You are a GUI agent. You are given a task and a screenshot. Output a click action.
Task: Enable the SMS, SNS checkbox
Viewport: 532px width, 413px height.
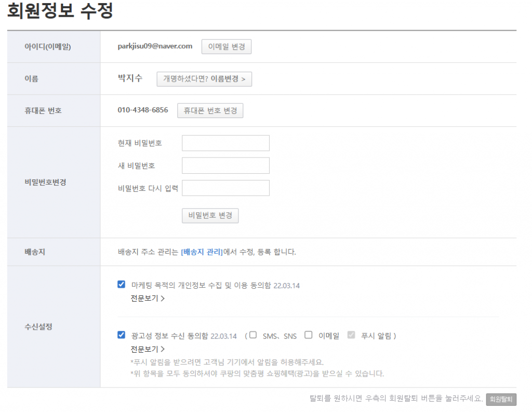point(253,335)
